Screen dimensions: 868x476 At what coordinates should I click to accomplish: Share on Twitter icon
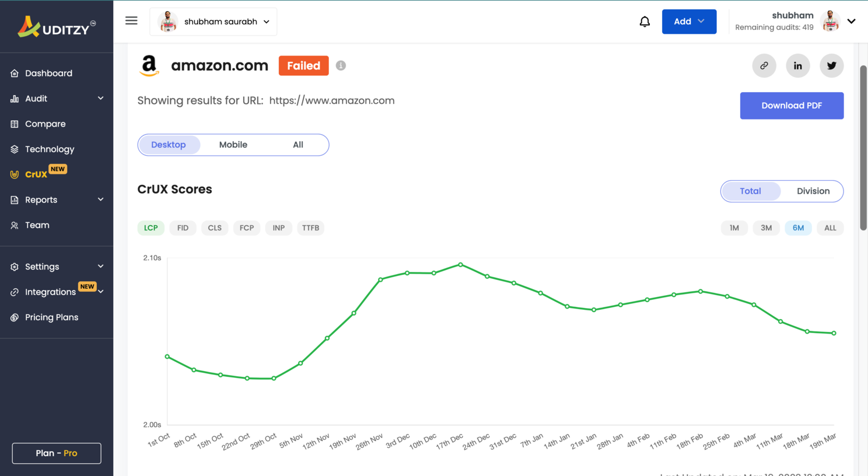(x=832, y=65)
